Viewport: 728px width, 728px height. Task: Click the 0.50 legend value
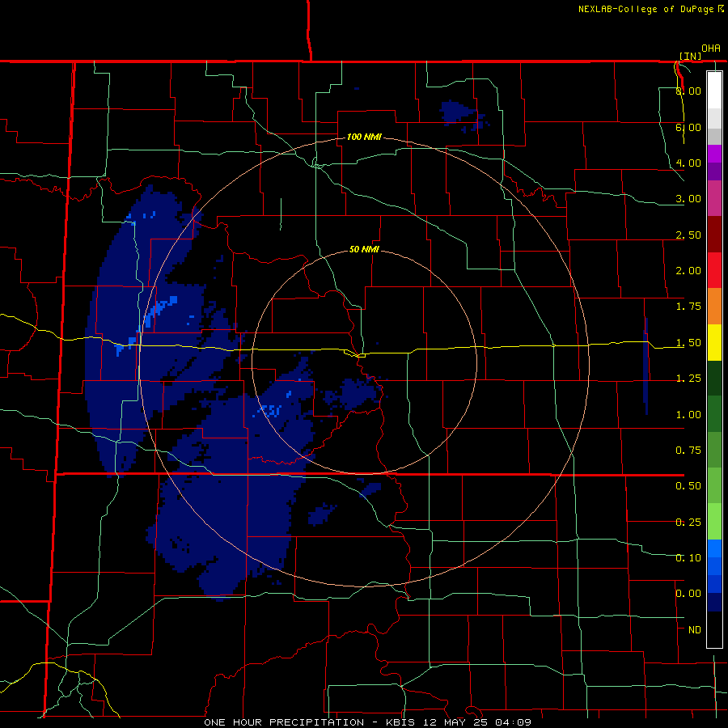pos(688,486)
